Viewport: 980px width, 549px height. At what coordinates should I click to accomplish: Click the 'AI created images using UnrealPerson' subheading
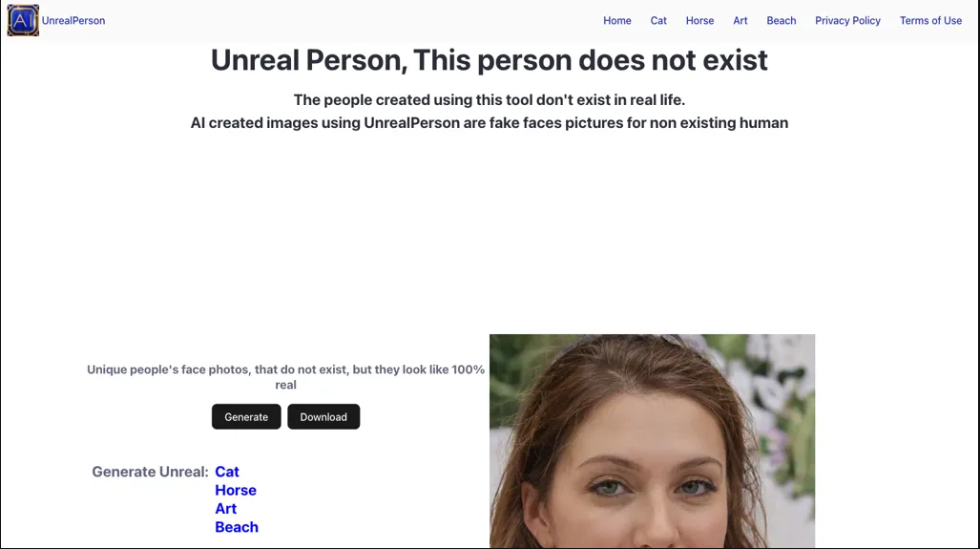click(x=489, y=122)
